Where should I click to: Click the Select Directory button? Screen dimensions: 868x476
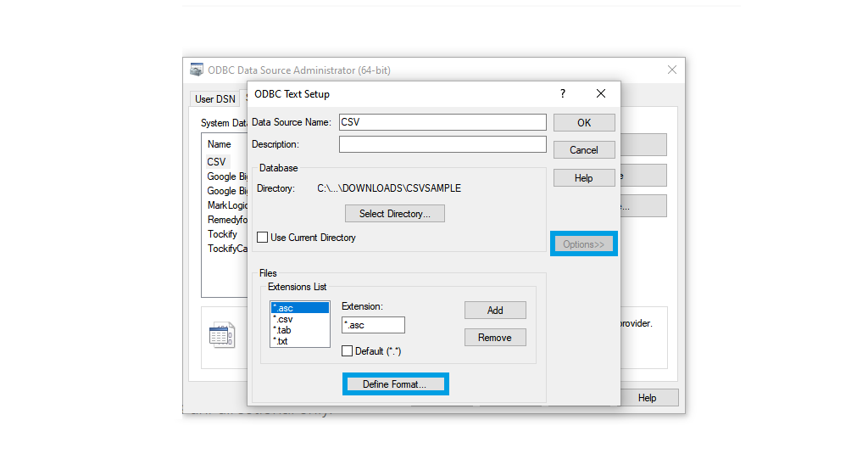pos(394,214)
